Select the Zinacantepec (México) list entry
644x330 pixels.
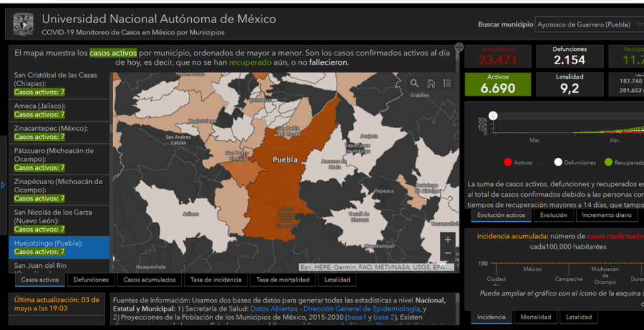(x=59, y=133)
